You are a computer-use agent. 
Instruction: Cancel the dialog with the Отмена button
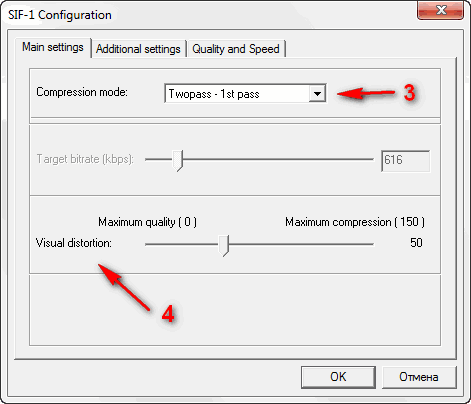(x=419, y=377)
